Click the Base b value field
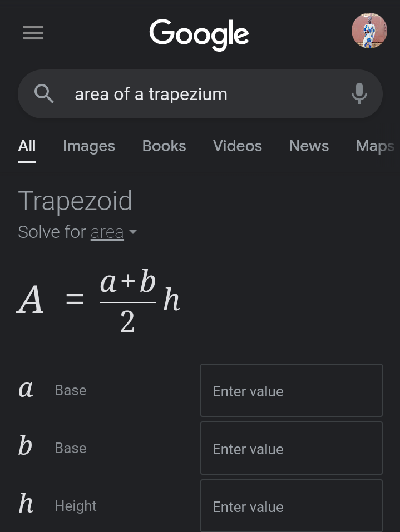 pyautogui.click(x=291, y=448)
